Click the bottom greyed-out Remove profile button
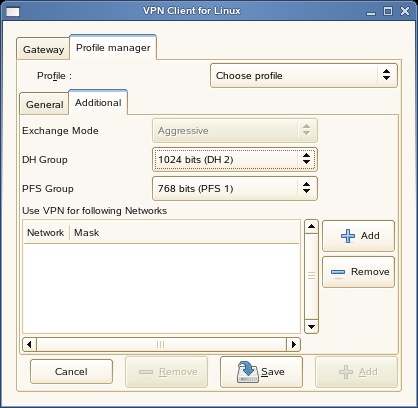418x408 pixels. pyautogui.click(x=166, y=372)
